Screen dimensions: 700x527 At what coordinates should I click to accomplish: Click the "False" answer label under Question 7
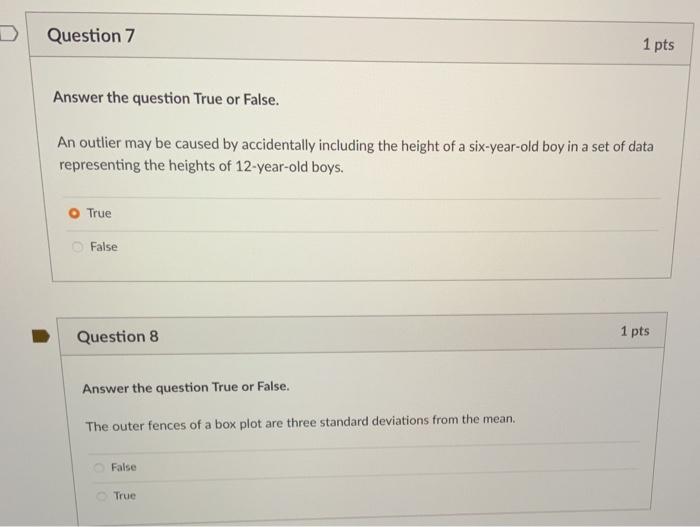pos(103,247)
